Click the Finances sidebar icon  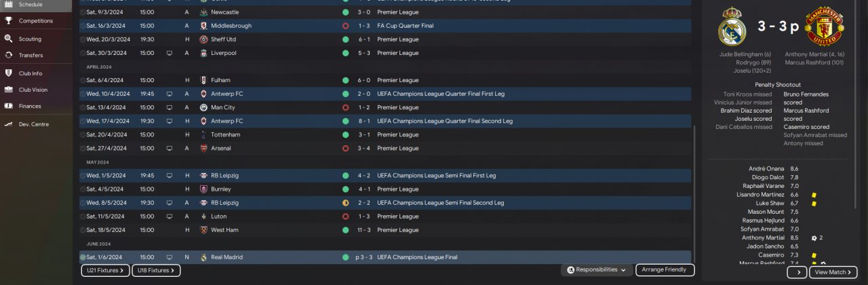[9, 106]
